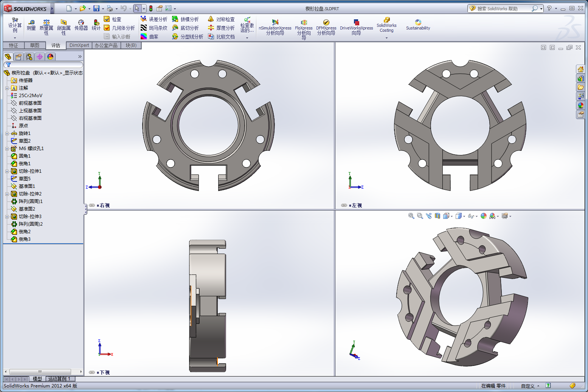Click Previous View icon
Viewport: 588px width, 392px height.
point(428,216)
